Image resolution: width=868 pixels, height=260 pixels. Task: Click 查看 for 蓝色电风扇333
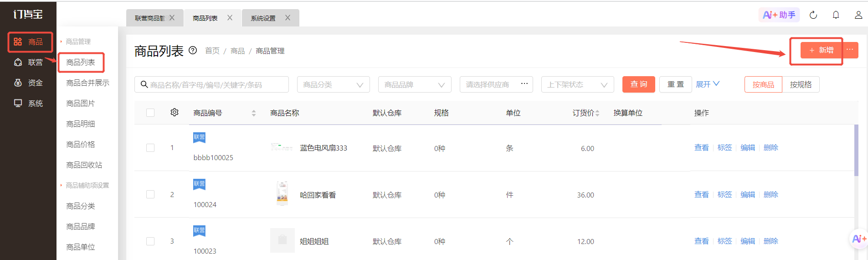click(702, 148)
